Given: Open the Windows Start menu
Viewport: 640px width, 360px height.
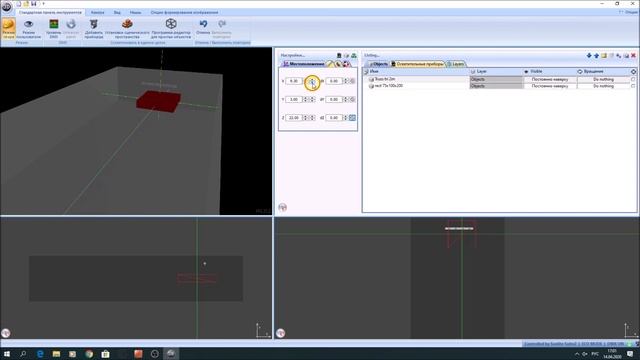Looking at the screenshot, I should click(7, 354).
